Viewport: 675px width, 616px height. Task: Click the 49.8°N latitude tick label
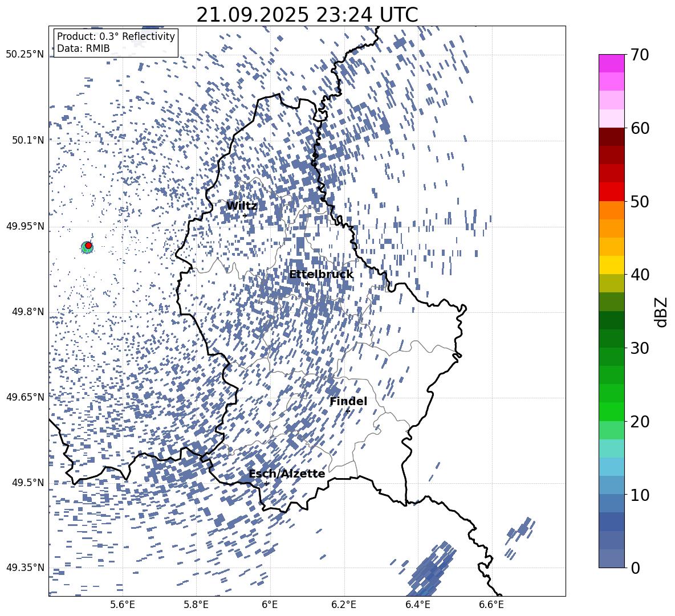point(28,312)
